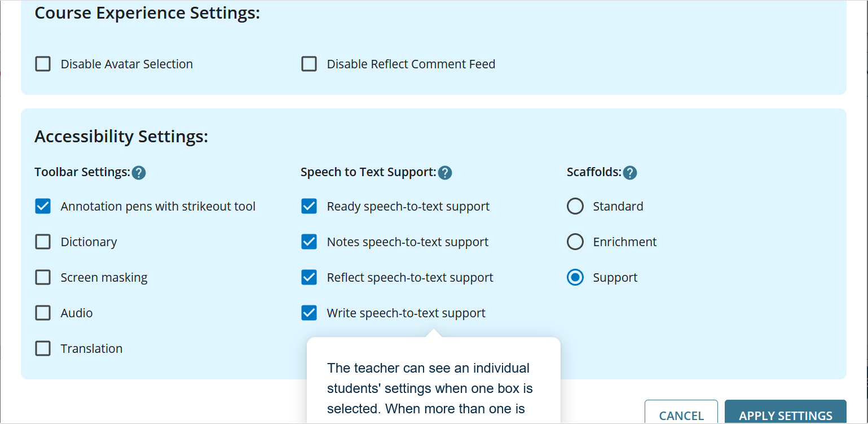Select the Support scaffold radio button
This screenshot has height=424, width=868.
coord(575,277)
